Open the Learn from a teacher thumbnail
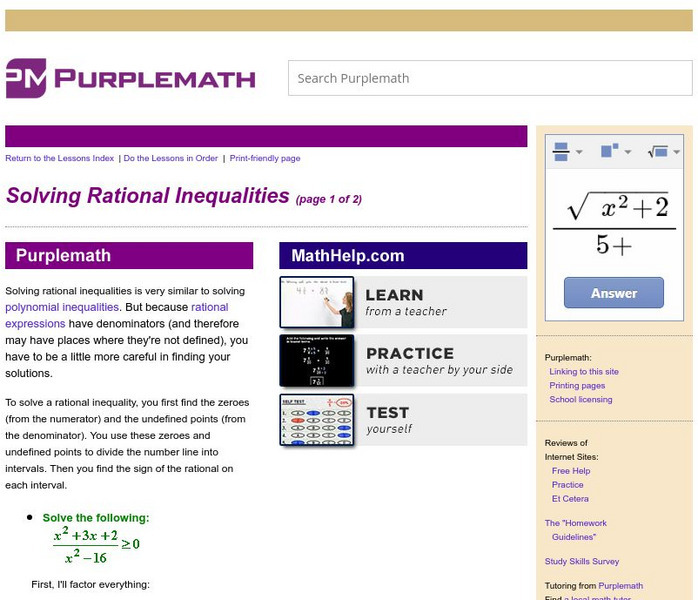 317,302
